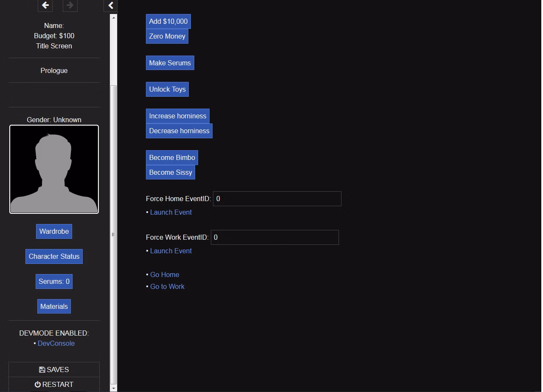Click the Become Bimbo button
The height and width of the screenshot is (392, 543).
tap(172, 157)
